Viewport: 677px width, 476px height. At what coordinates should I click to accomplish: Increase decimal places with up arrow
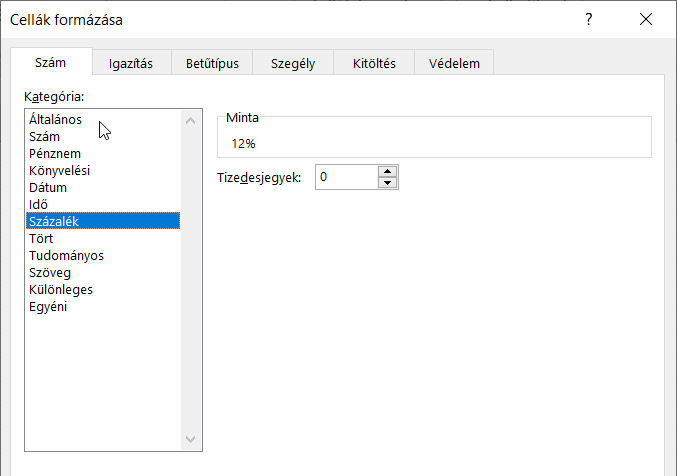pos(388,171)
